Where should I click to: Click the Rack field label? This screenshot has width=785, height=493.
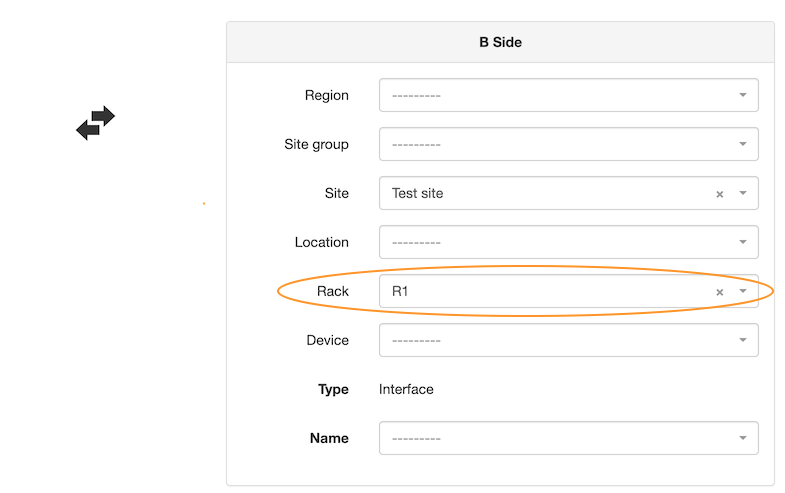point(332,291)
